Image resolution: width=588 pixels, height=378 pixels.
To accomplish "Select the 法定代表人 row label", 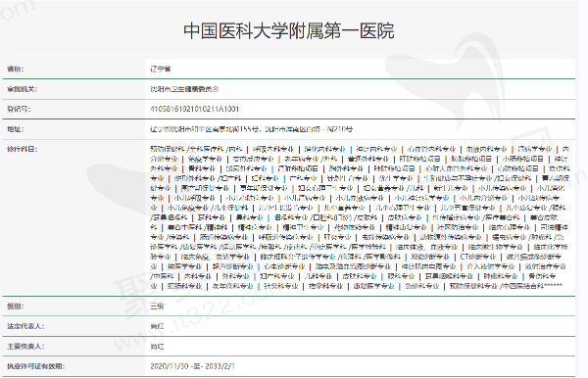I will [25, 326].
